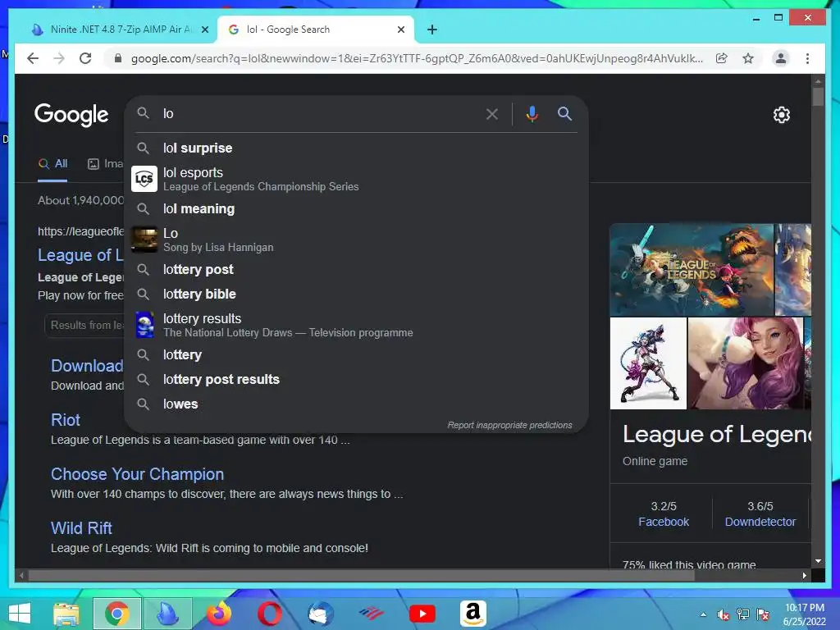Show hidden system tray icons
This screenshot has width=840, height=630.
[703, 614]
